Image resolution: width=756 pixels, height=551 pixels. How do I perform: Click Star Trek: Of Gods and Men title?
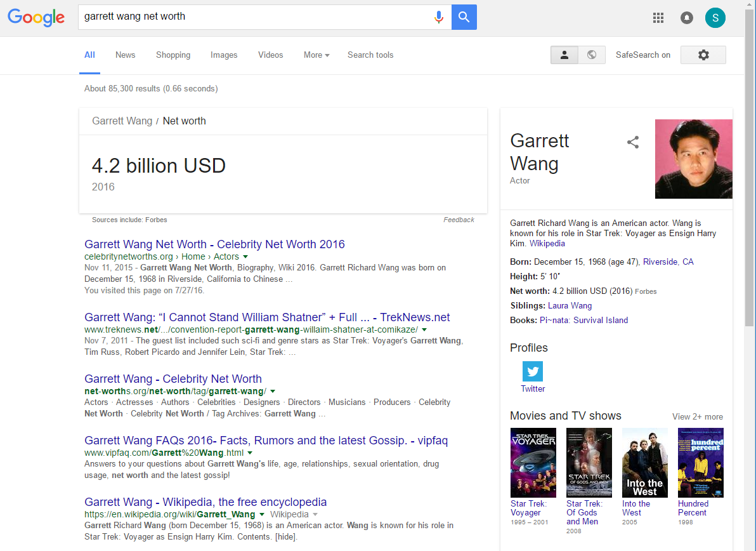coord(584,512)
